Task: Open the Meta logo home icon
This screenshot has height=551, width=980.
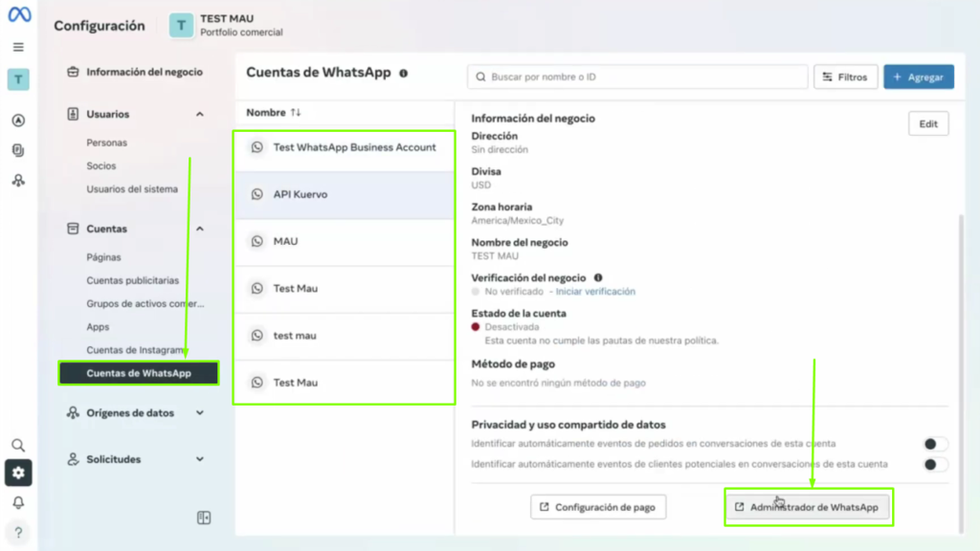Action: pyautogui.click(x=18, y=15)
